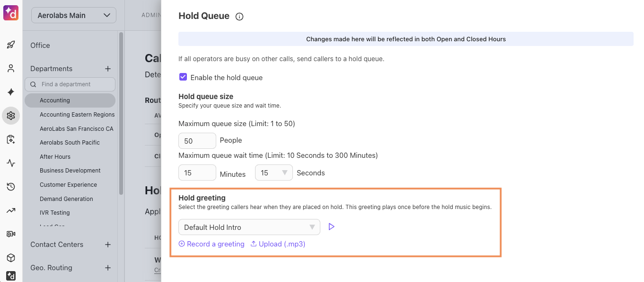
Task: Click the Find a department search field
Action: (70, 84)
